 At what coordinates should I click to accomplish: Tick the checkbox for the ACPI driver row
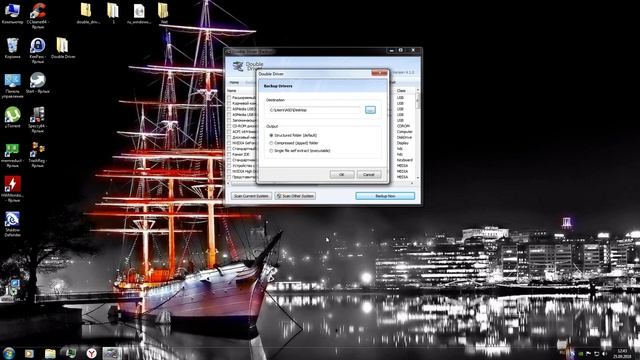(x=229, y=132)
